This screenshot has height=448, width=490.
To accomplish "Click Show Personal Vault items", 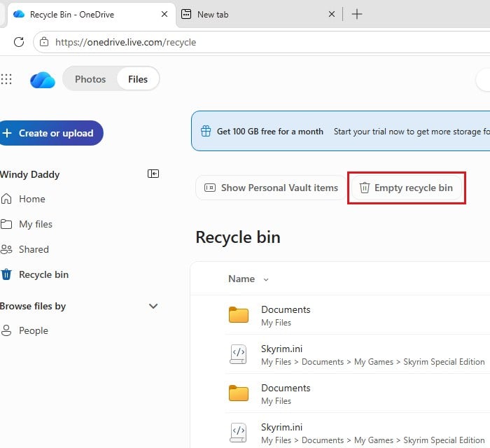I will point(272,188).
